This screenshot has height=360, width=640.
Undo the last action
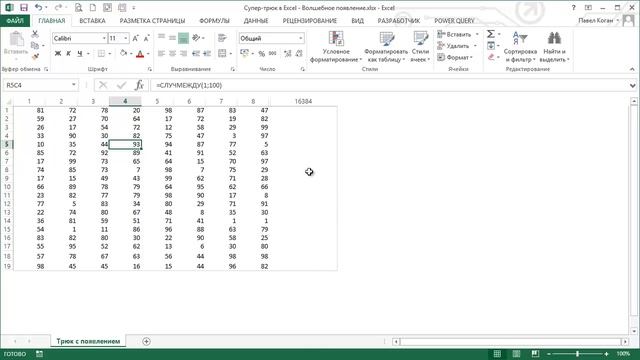click(x=38, y=7)
